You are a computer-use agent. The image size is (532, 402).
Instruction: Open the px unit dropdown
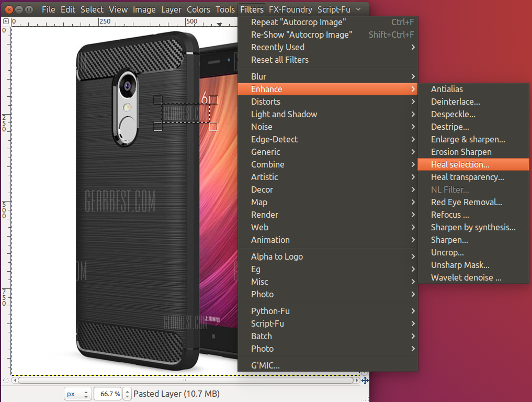(x=78, y=394)
